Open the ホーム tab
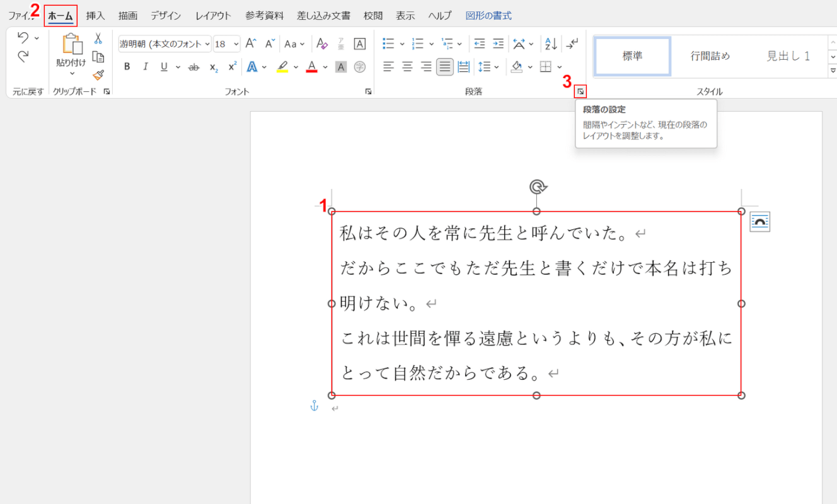 (x=61, y=16)
